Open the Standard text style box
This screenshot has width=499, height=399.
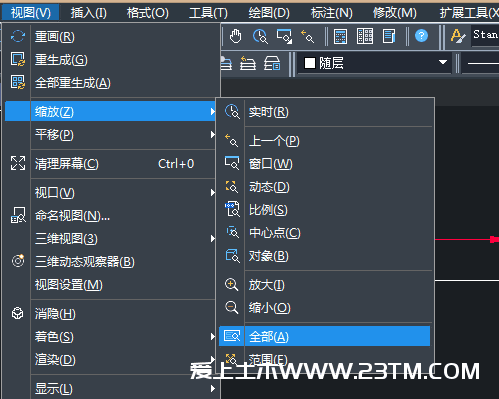[x=485, y=35]
